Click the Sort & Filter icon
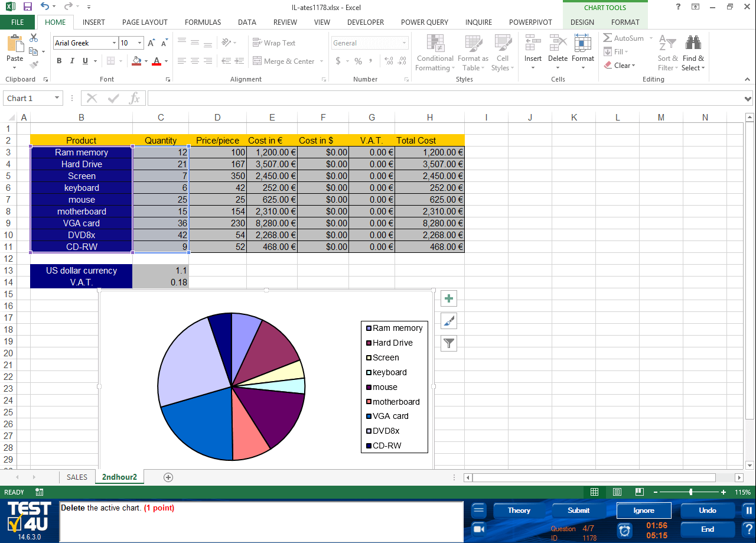The width and height of the screenshot is (756, 543). click(667, 43)
